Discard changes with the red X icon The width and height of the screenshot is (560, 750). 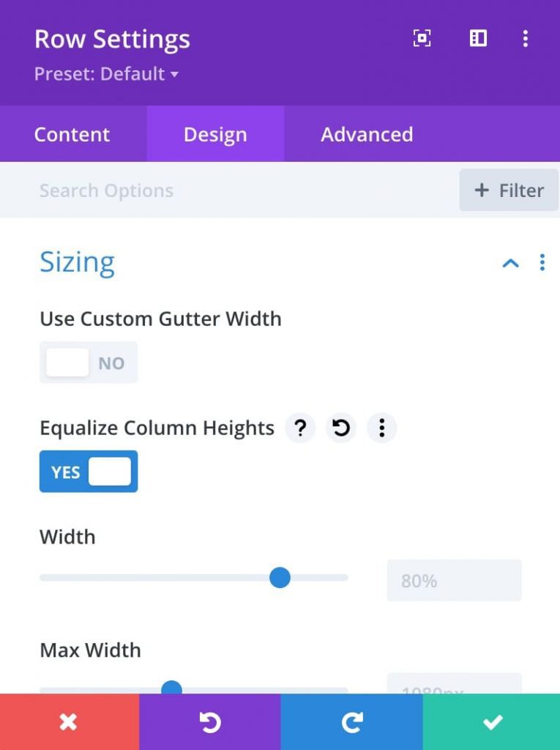[x=70, y=722]
